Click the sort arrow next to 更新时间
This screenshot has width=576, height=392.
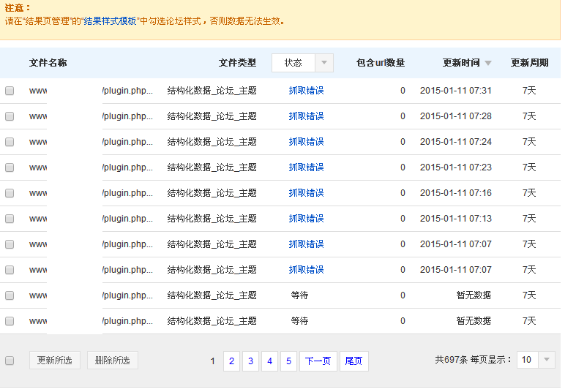488,63
